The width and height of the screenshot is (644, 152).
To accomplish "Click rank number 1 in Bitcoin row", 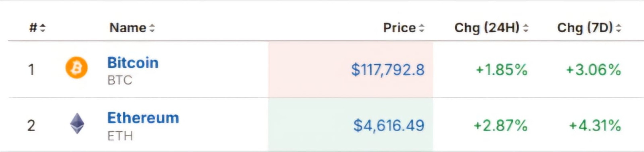I will coord(31,70).
